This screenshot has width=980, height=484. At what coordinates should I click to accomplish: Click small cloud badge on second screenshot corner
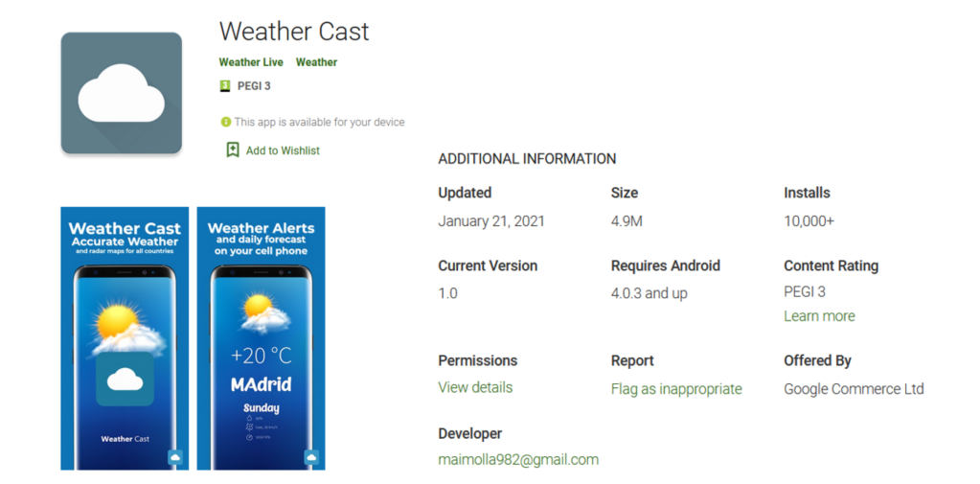pos(311,458)
